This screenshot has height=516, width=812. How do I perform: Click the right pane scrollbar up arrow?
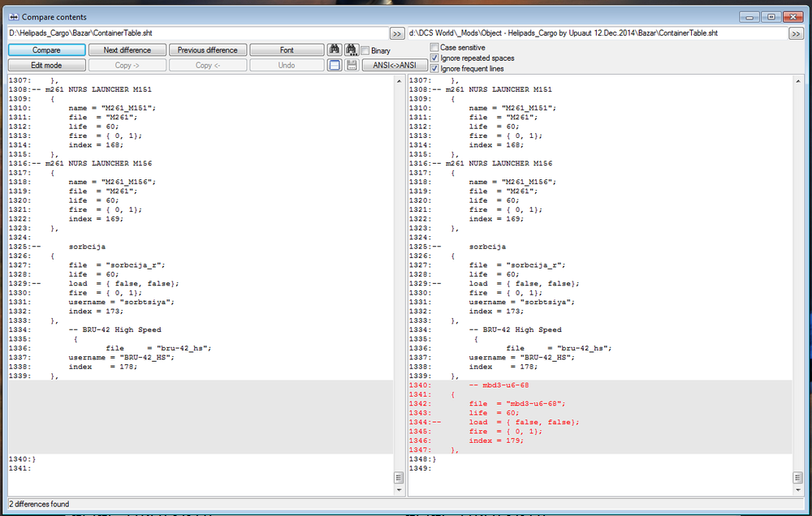798,81
